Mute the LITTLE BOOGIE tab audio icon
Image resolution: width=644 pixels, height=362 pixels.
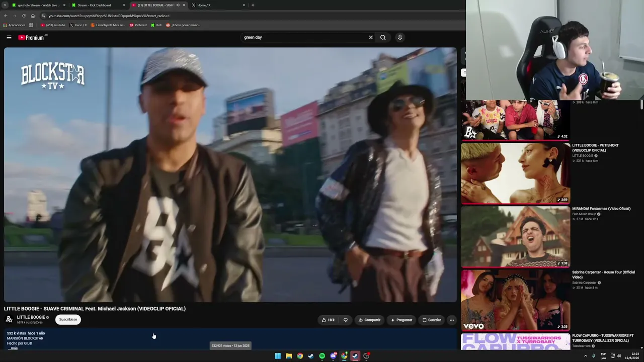point(178,5)
